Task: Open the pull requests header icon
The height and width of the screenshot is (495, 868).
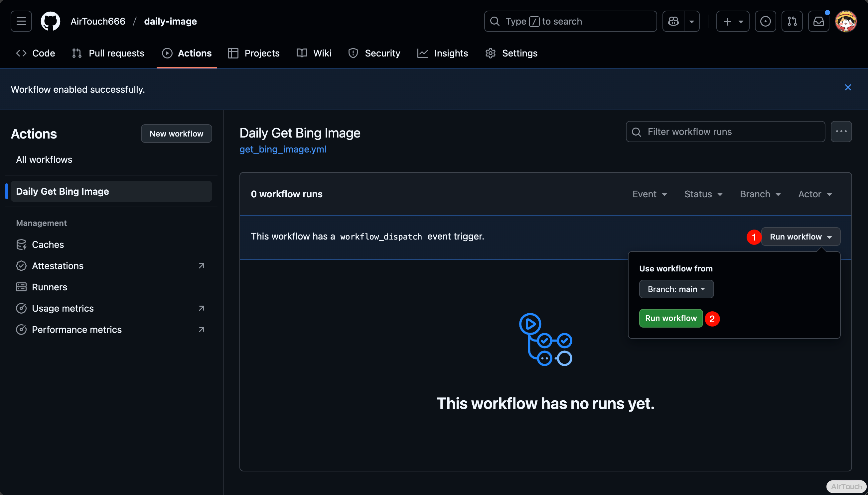Action: pyautogui.click(x=792, y=21)
